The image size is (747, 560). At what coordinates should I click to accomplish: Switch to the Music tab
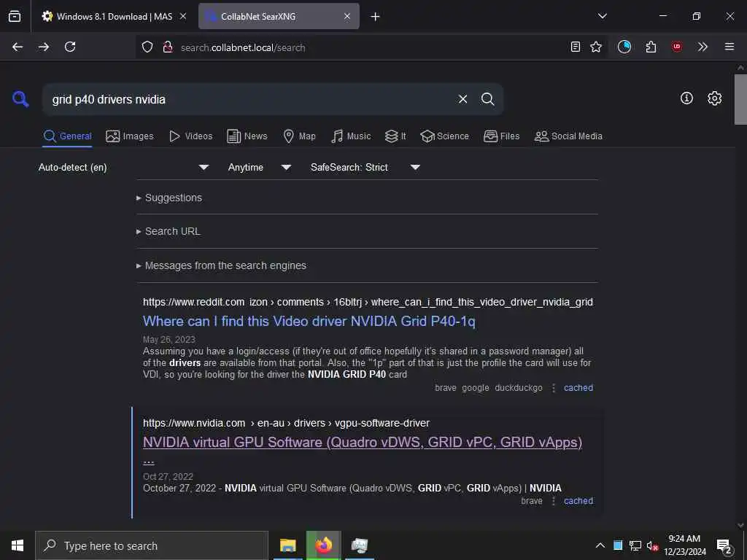tap(351, 136)
